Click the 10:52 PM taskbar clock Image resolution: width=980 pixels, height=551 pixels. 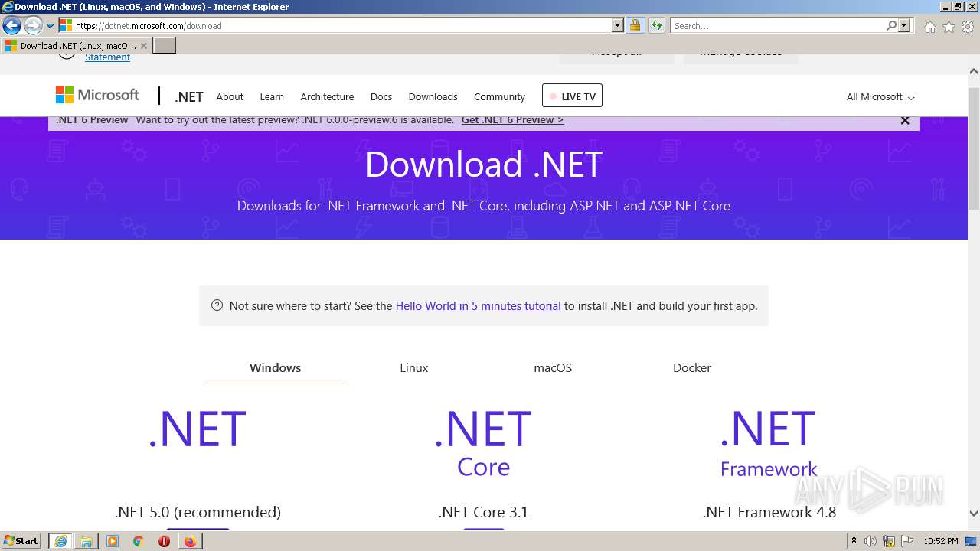(x=941, y=541)
